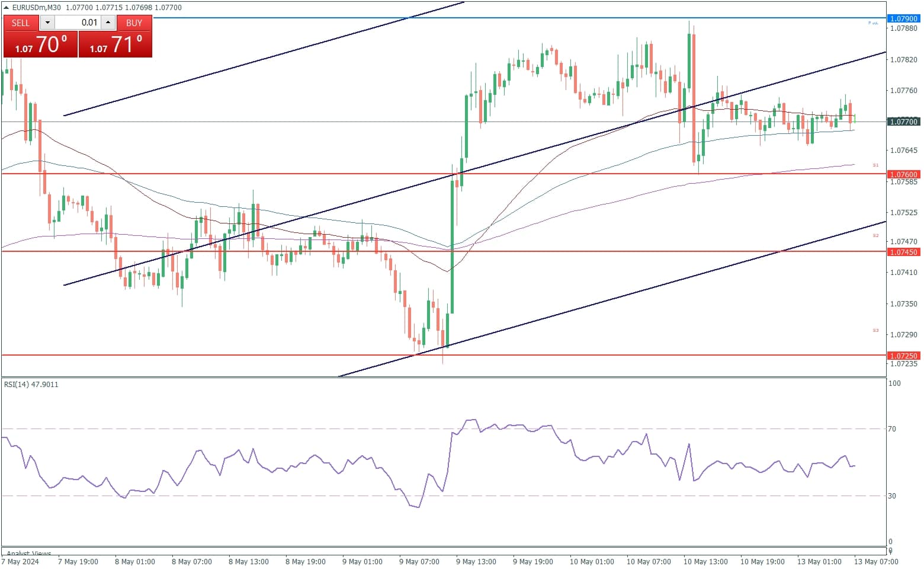Click 1.07760 on the price scale

point(904,90)
